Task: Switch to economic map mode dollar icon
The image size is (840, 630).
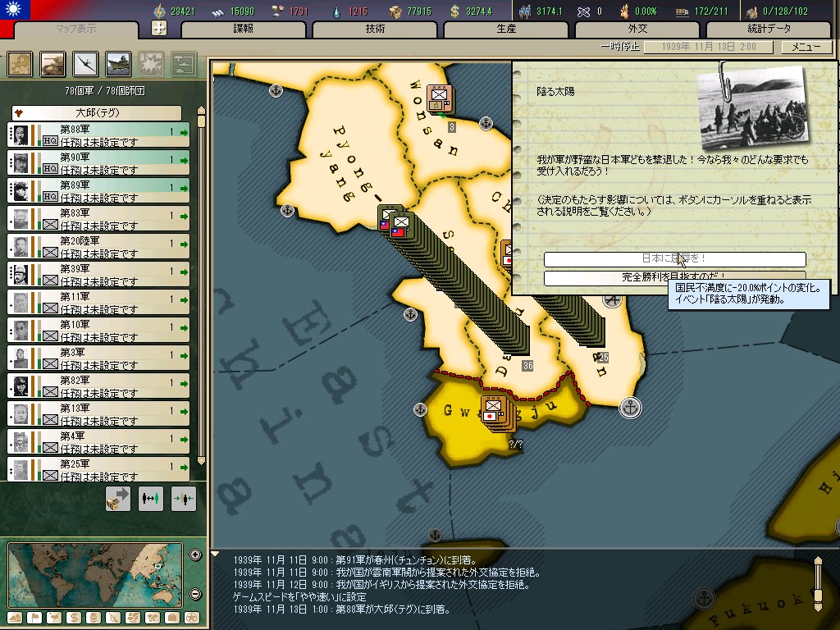Action: (73, 618)
